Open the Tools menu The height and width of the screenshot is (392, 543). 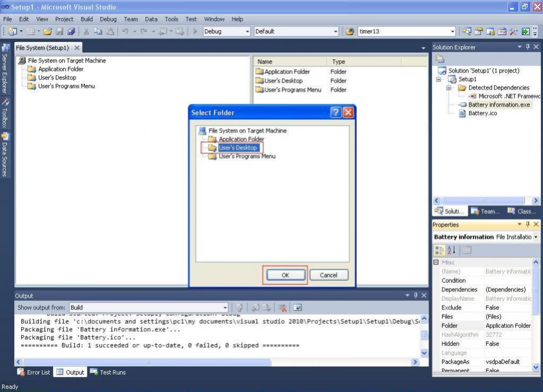click(x=171, y=19)
